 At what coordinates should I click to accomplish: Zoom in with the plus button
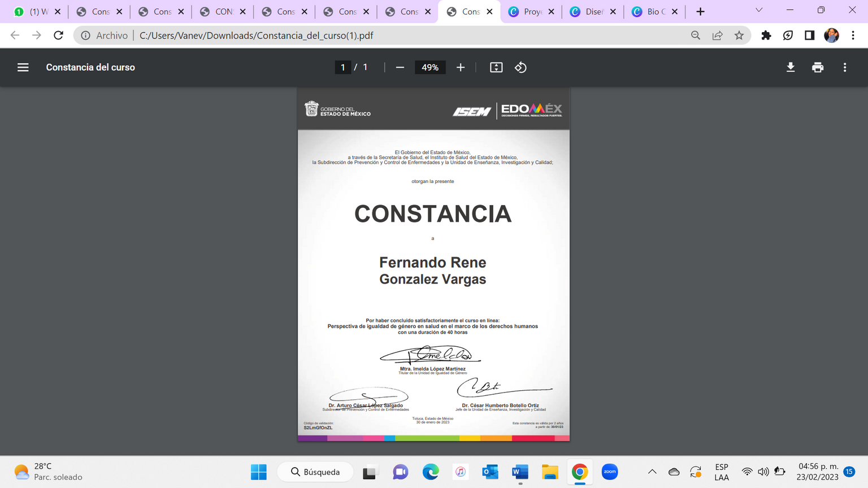coord(461,67)
